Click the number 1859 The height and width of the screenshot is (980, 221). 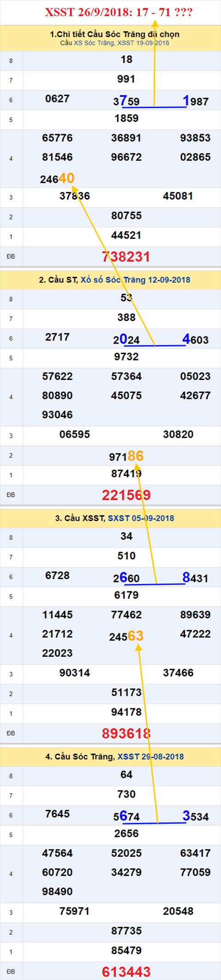point(127,119)
